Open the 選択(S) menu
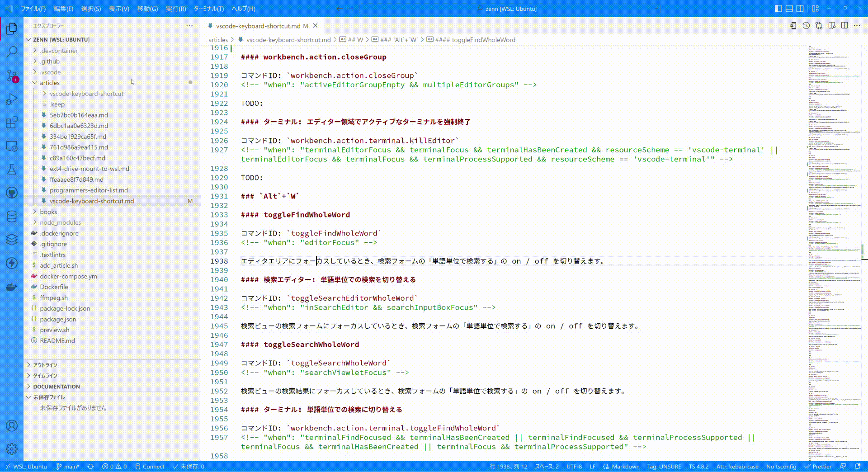This screenshot has height=472, width=868. pyautogui.click(x=91, y=9)
